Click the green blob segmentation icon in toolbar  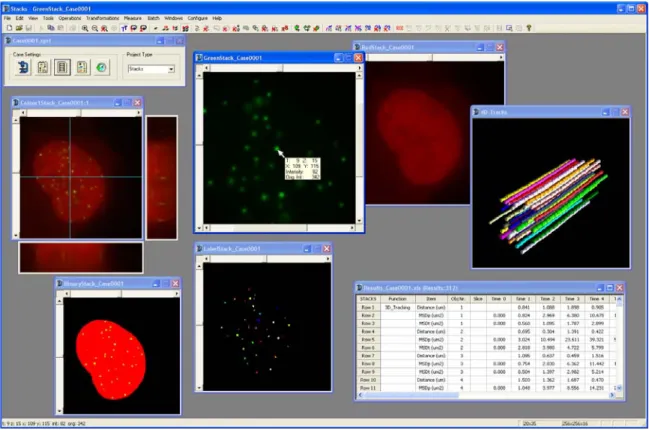click(297, 28)
